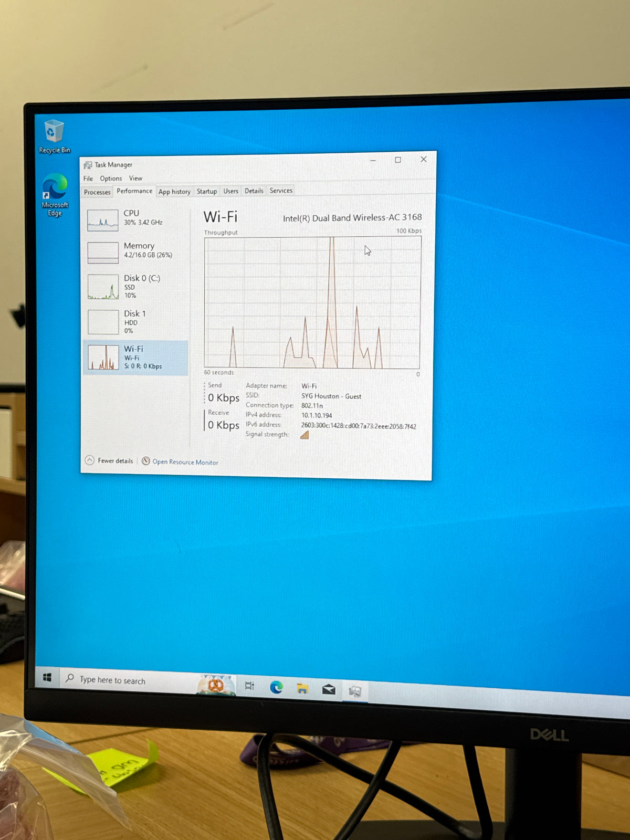Click Intel(R) Dual Band Wireless-AC 3168 text
The height and width of the screenshot is (840, 630).
(x=352, y=217)
